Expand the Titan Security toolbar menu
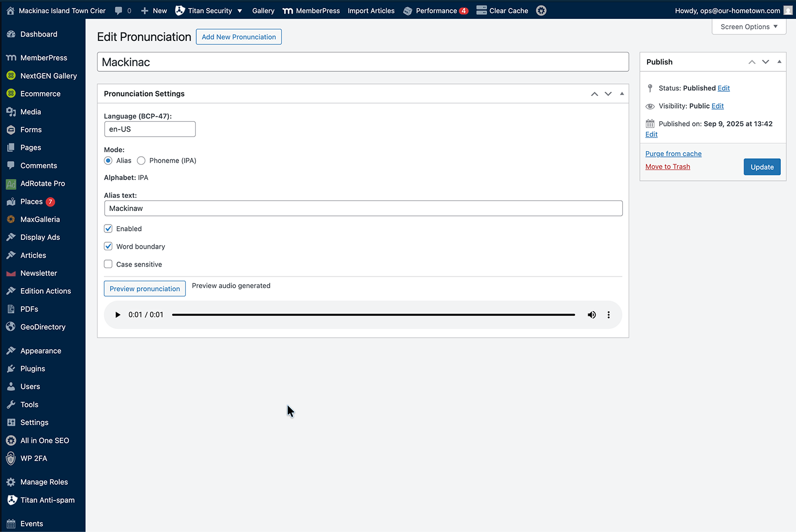Viewport: 796px width, 532px height. pyautogui.click(x=209, y=10)
